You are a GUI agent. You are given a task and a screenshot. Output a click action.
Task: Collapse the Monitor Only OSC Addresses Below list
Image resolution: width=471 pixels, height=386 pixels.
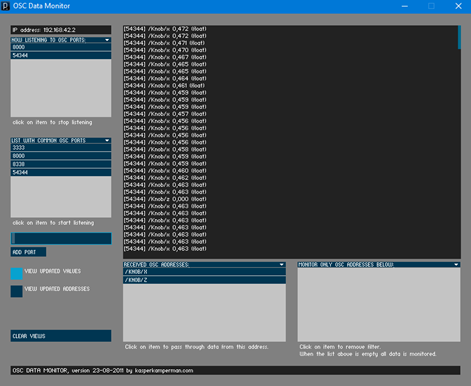tap(456, 265)
